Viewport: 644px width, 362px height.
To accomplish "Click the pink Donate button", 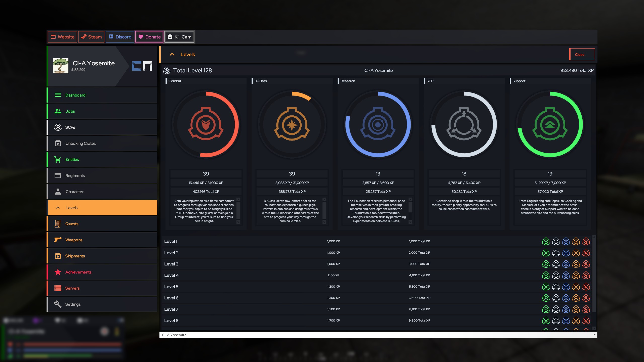I will pos(149,37).
